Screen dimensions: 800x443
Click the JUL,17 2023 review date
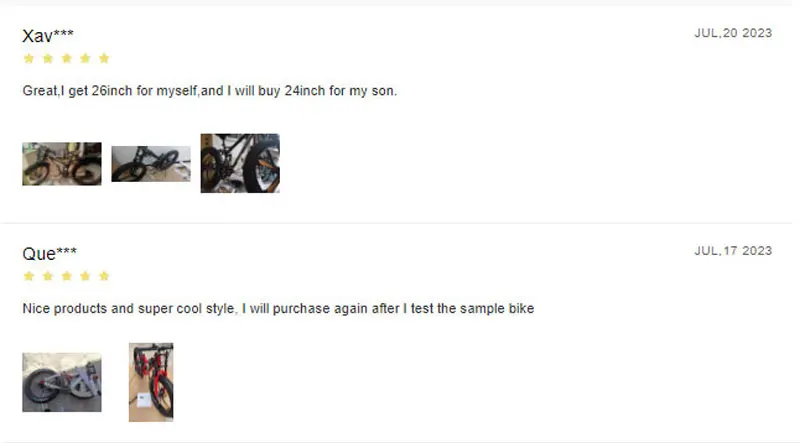click(x=733, y=251)
